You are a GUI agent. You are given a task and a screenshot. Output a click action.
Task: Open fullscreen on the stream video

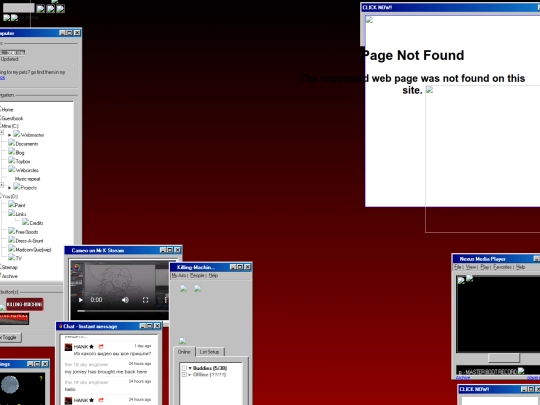(x=145, y=300)
